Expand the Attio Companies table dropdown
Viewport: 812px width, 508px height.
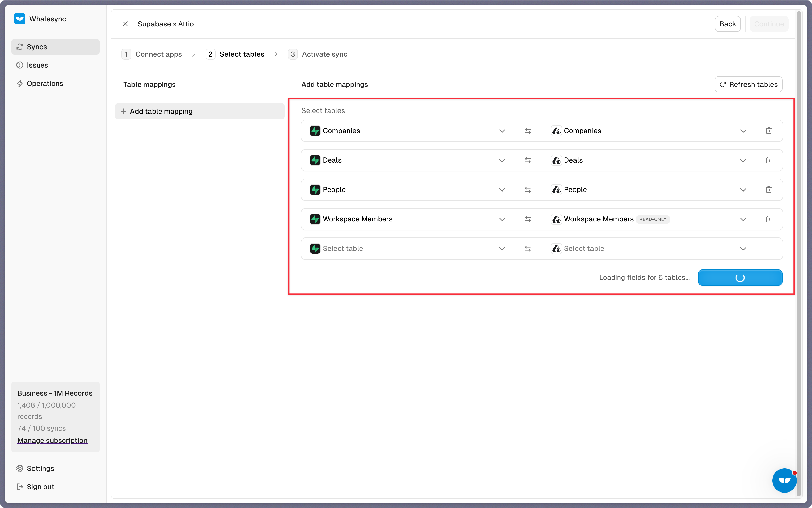pos(743,131)
